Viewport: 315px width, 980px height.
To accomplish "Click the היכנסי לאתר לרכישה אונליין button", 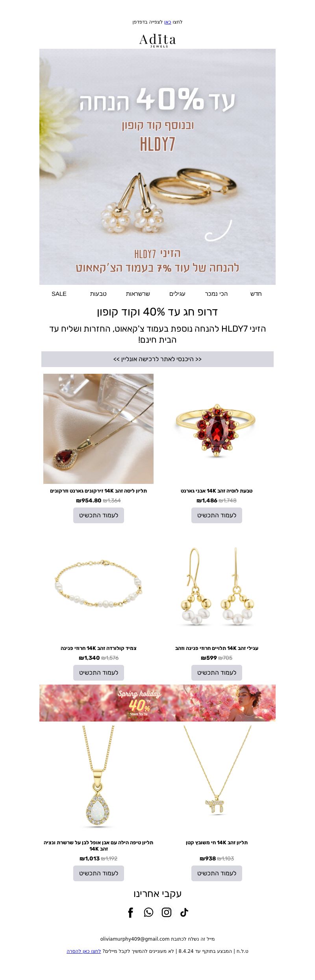I will pyautogui.click(x=157, y=359).
